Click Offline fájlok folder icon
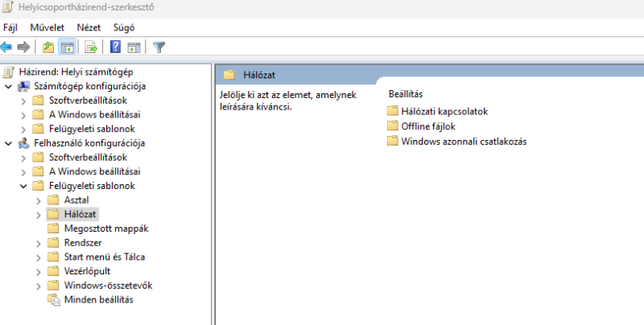The width and height of the screenshot is (644, 325). pos(393,125)
